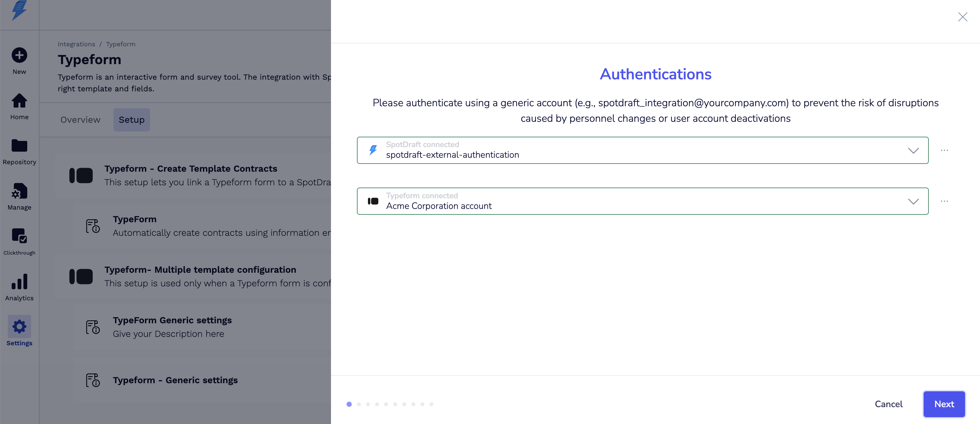Click the Next button
This screenshot has width=980, height=424.
[x=944, y=404]
